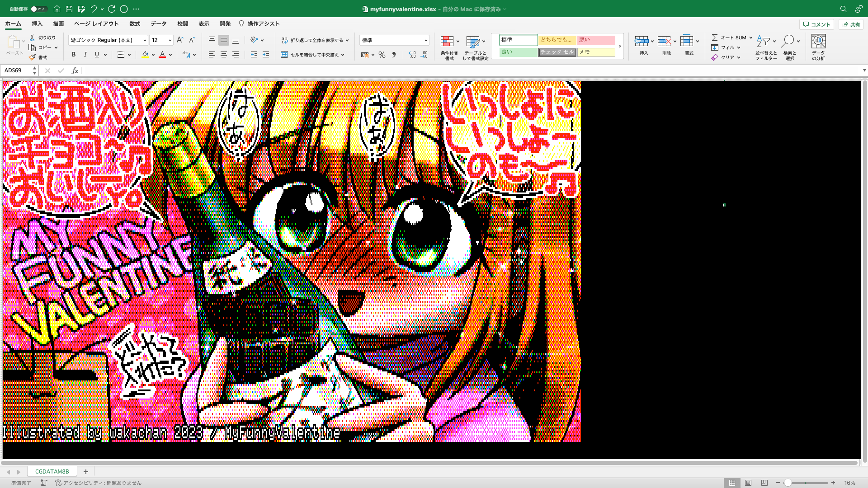Click the increase indent icon
Viewport: 868px width, 488px height.
(x=266, y=55)
